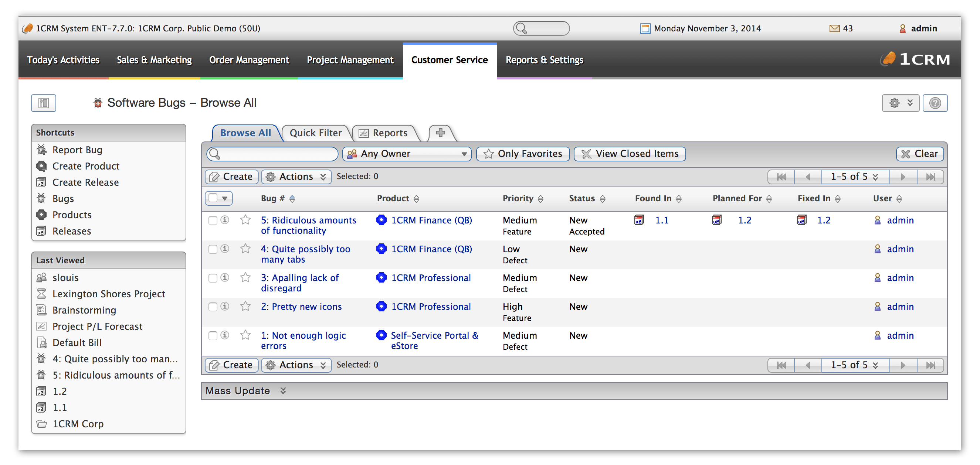Check the checkbox for bug 2 row
Screen dimensions: 980x465
(213, 307)
